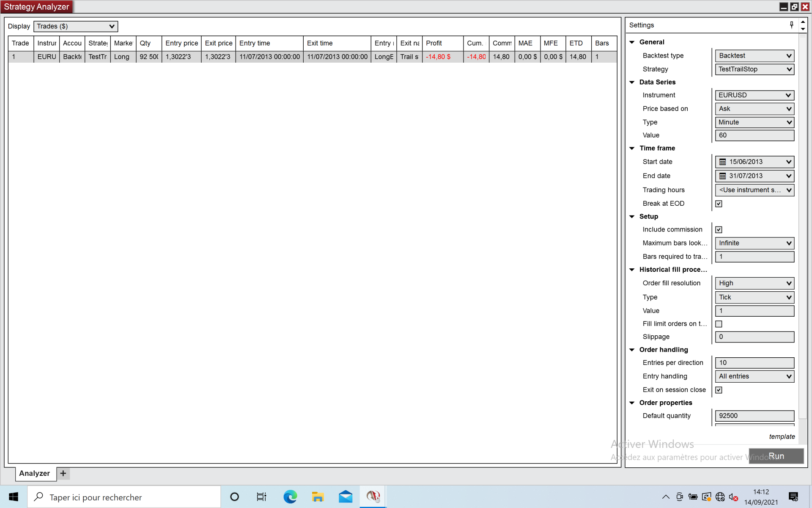Toggle Break at EOD checkbox

click(719, 204)
